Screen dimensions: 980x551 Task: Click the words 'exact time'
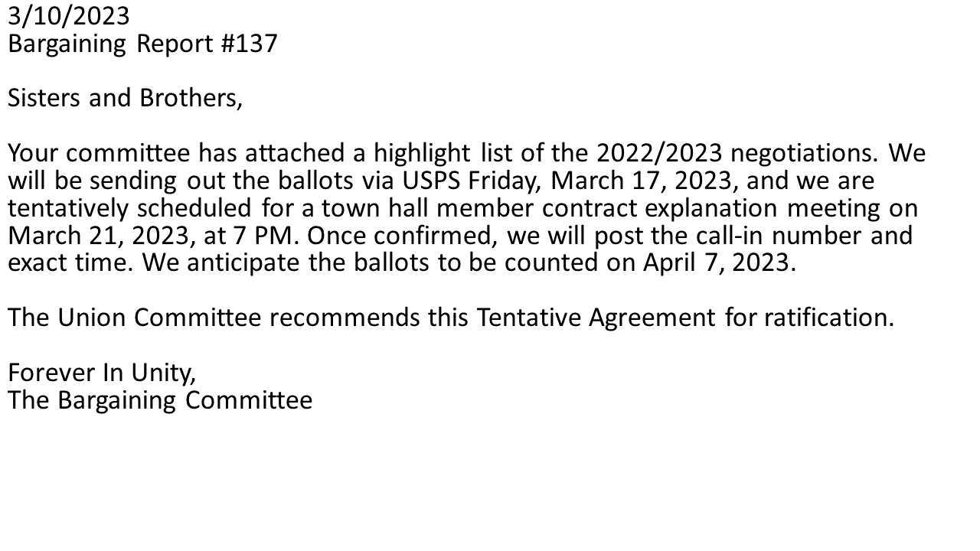click(71, 262)
